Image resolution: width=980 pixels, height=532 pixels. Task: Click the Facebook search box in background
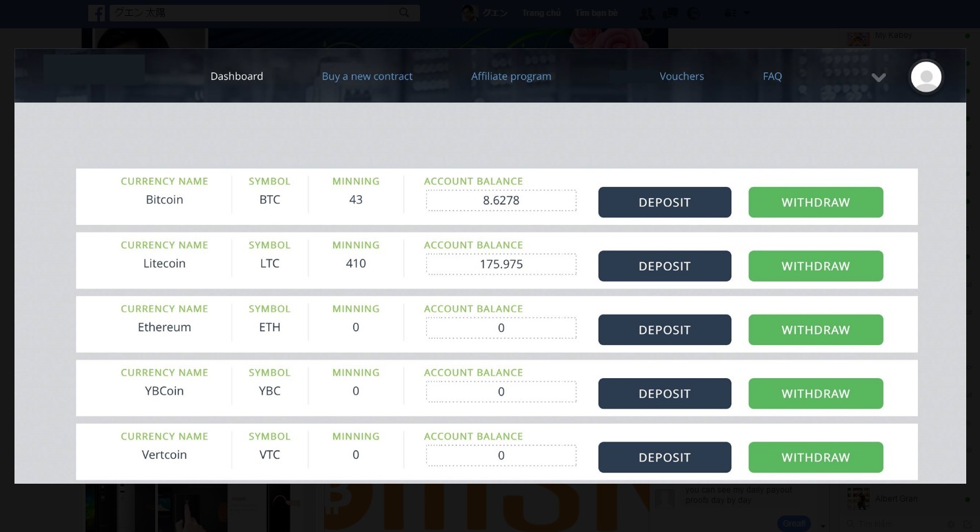[x=264, y=12]
